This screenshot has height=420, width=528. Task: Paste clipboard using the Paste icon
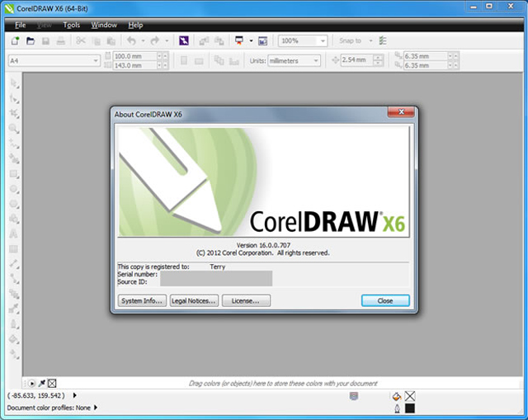pos(111,41)
